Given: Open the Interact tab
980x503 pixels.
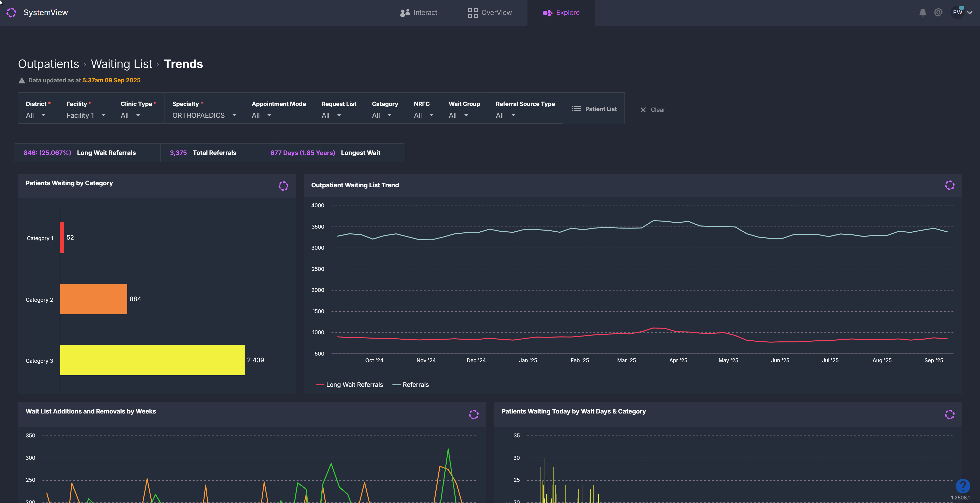Looking at the screenshot, I should 418,13.
